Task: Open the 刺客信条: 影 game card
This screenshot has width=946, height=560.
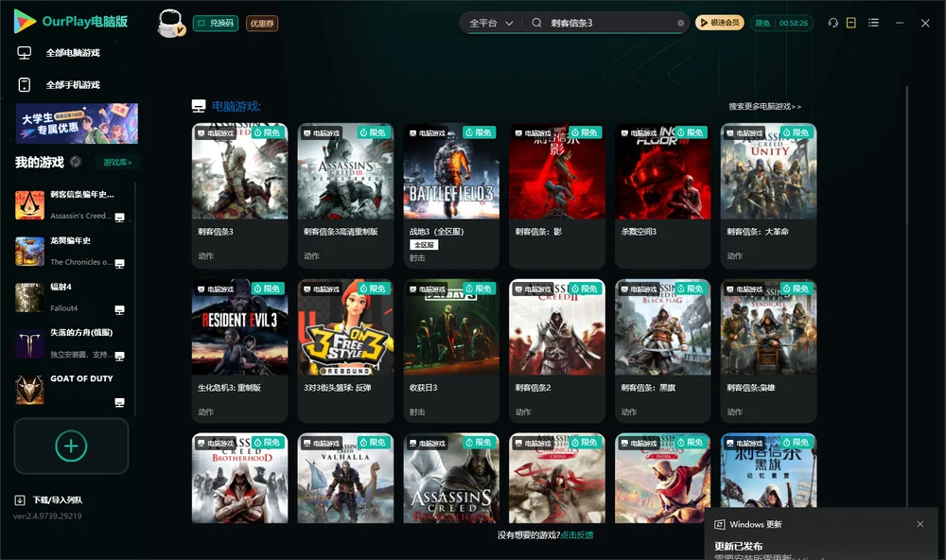Action: [557, 196]
